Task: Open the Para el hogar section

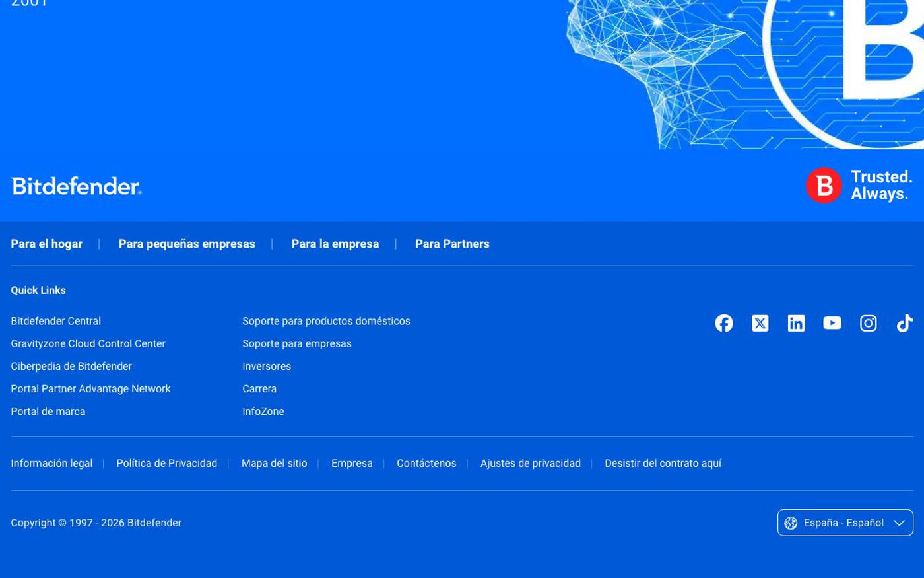Action: click(x=47, y=244)
